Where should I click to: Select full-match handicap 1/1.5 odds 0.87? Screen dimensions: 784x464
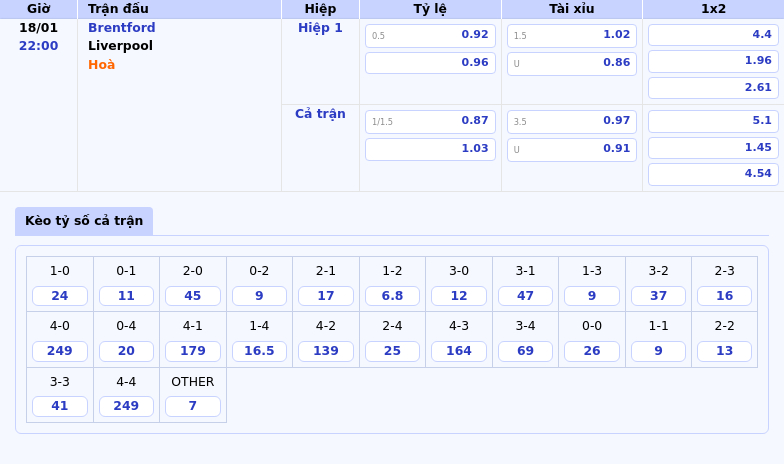click(430, 121)
